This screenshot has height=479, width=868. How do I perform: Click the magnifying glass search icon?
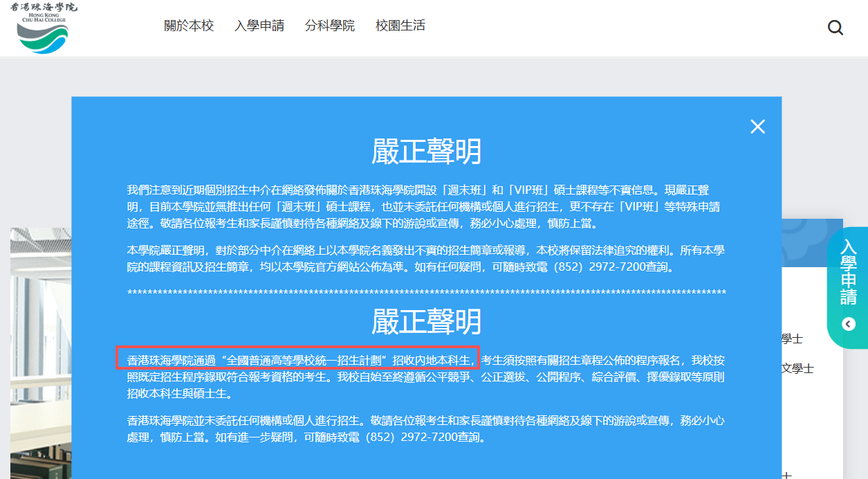coord(835,28)
